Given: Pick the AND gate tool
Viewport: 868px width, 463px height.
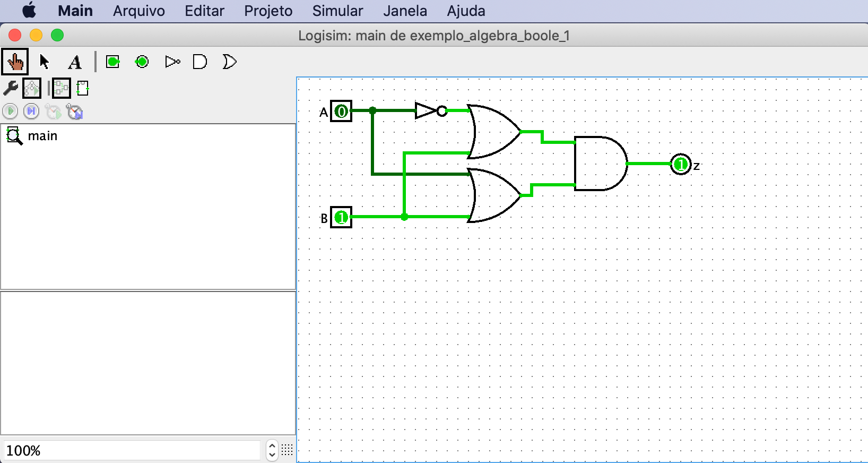Looking at the screenshot, I should 200,62.
